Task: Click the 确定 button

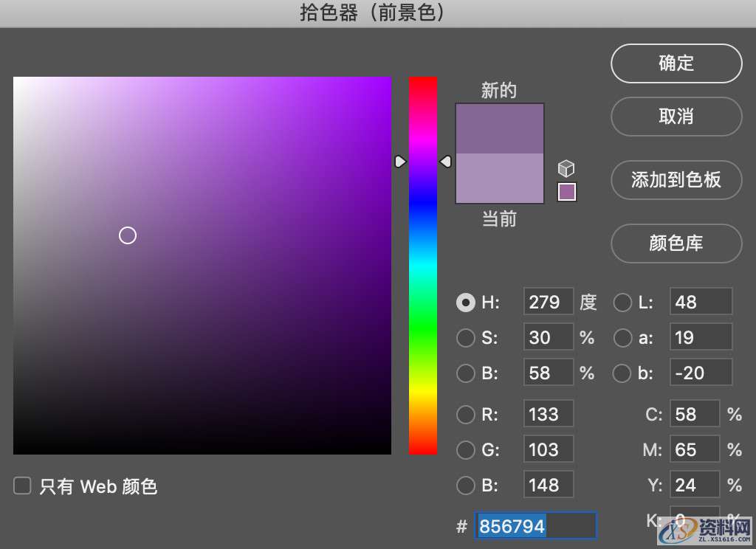Action: pyautogui.click(x=676, y=63)
